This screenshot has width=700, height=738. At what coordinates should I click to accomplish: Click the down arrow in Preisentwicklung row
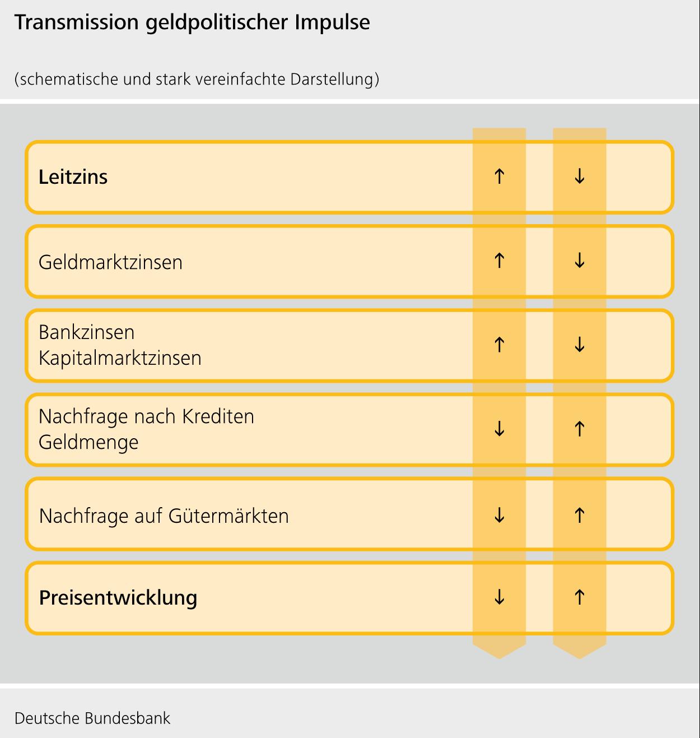pos(499,597)
